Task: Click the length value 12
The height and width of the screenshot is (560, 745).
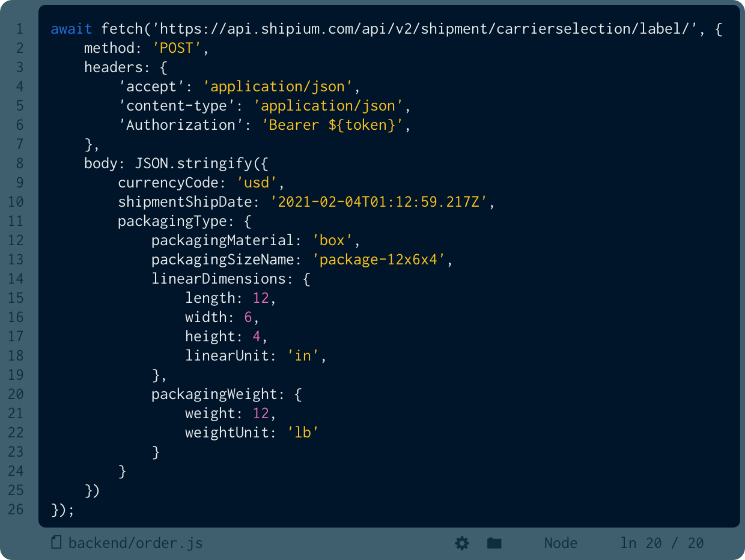Action: pos(261,298)
